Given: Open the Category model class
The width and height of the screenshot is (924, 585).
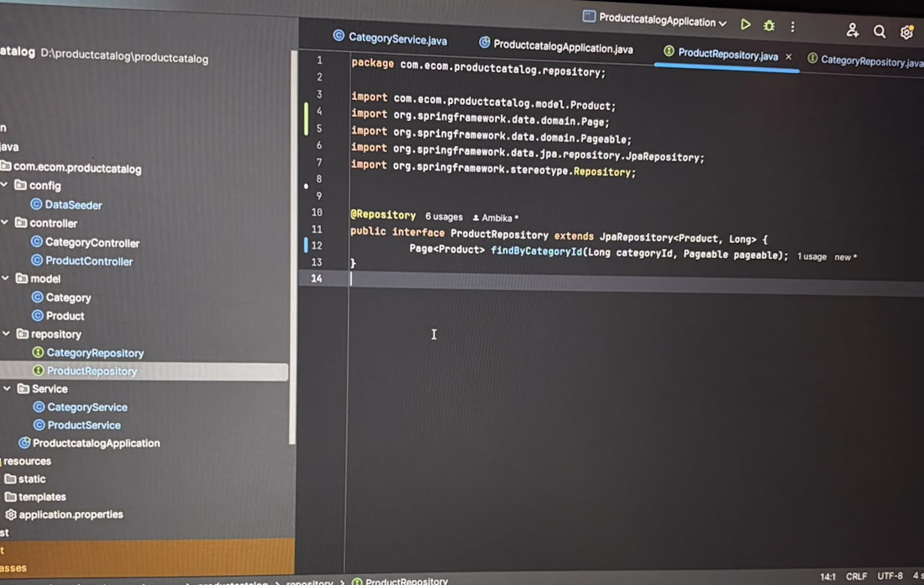Looking at the screenshot, I should pyautogui.click(x=62, y=298).
